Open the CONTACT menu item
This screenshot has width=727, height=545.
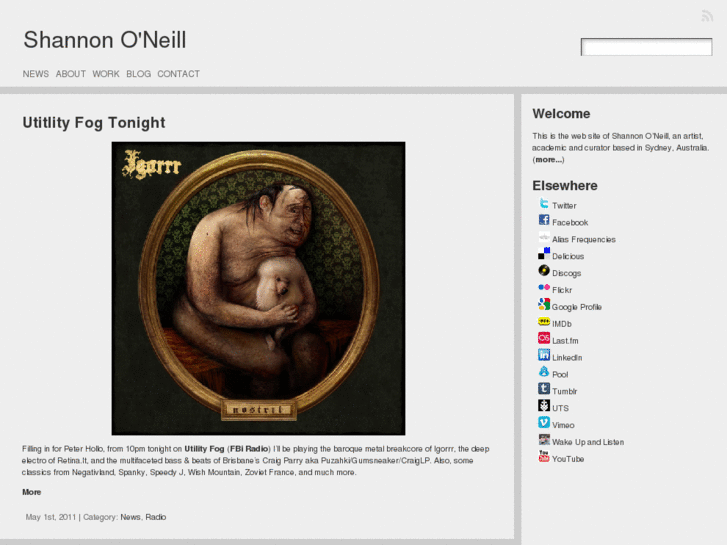(179, 74)
